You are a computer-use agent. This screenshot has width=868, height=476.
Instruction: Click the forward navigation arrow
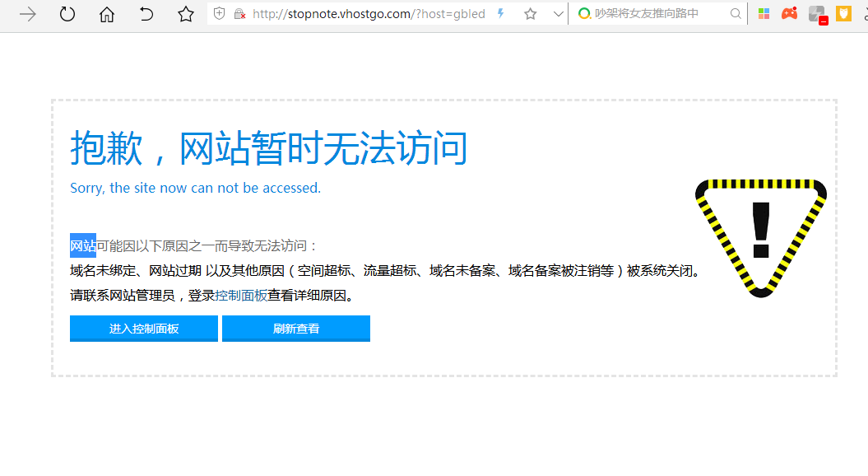[x=28, y=14]
